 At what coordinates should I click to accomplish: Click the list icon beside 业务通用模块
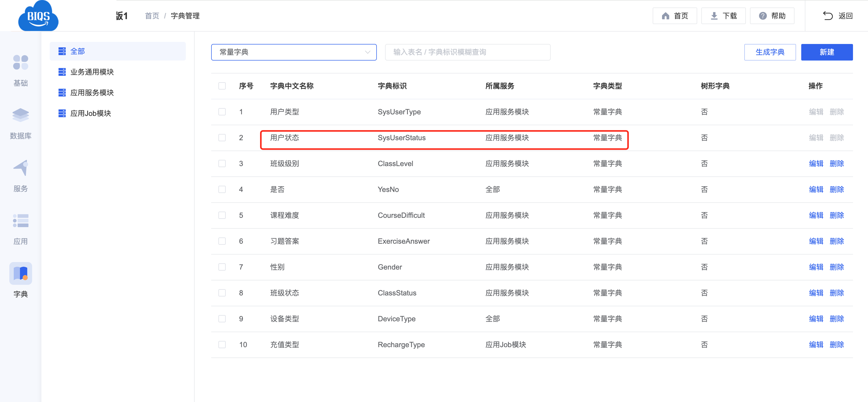62,72
